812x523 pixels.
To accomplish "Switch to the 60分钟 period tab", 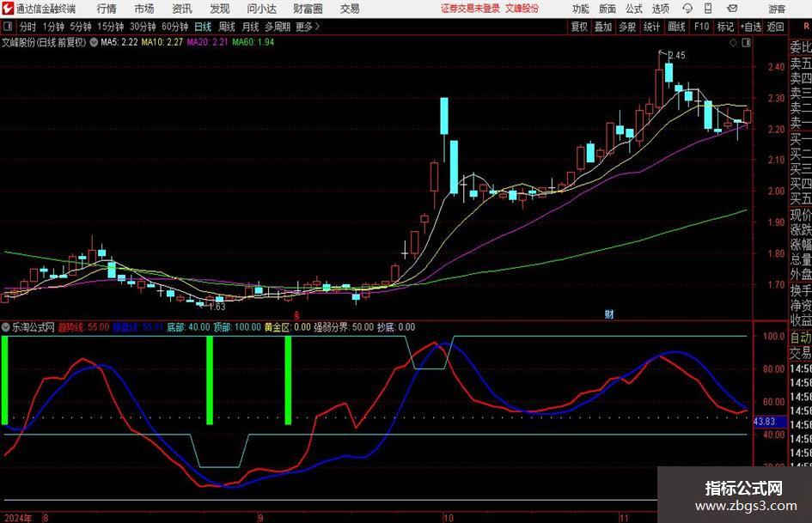I will [x=174, y=27].
